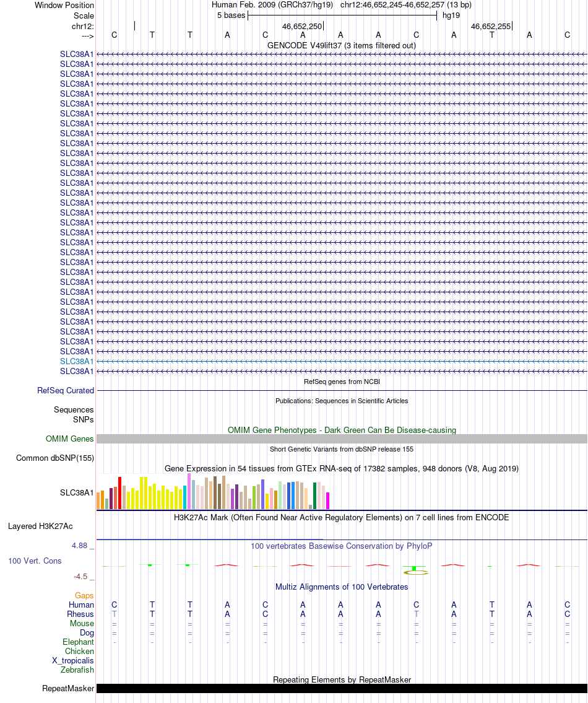Click the dark green bar in GTEx chart
Screen dimensions: 588x703
tap(314, 496)
